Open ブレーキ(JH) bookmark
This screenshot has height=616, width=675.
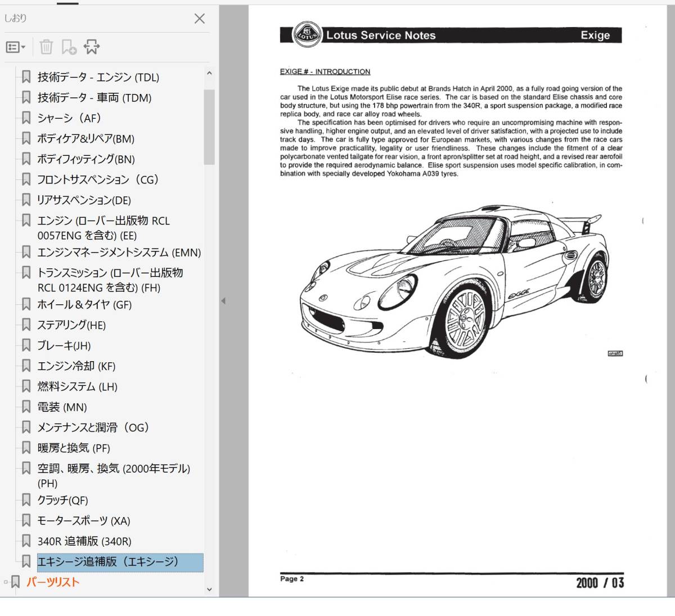coord(64,346)
